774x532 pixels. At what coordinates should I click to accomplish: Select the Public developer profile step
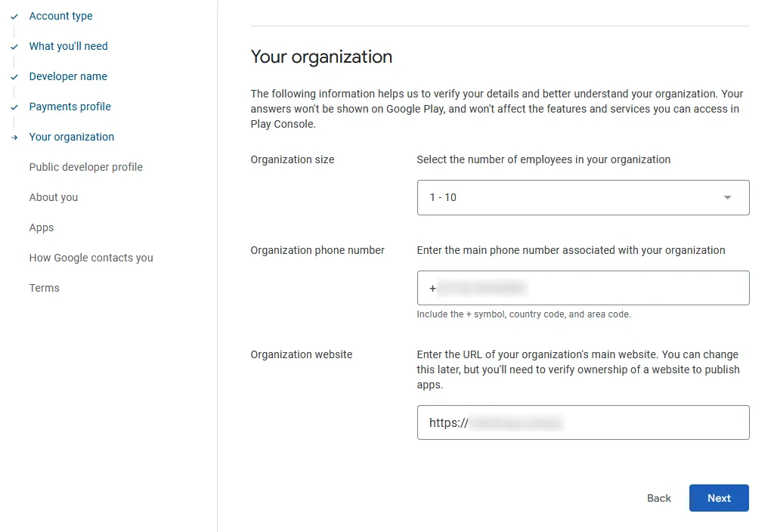point(85,167)
